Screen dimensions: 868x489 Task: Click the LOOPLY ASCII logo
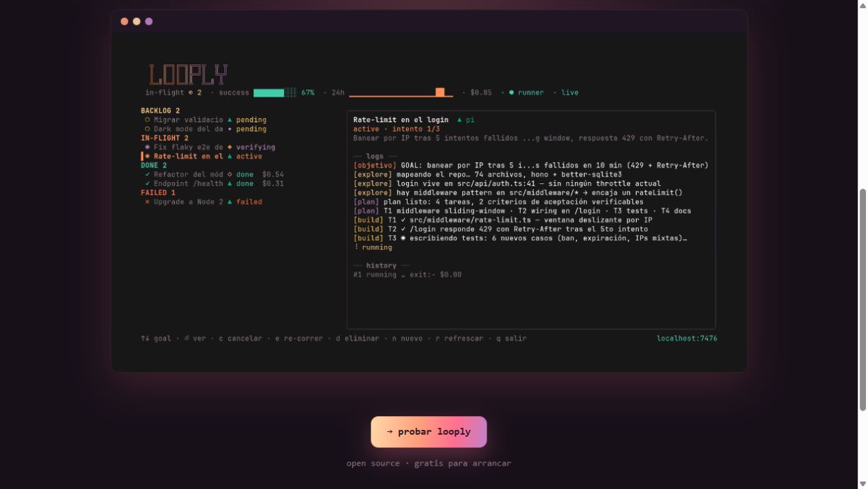point(188,75)
